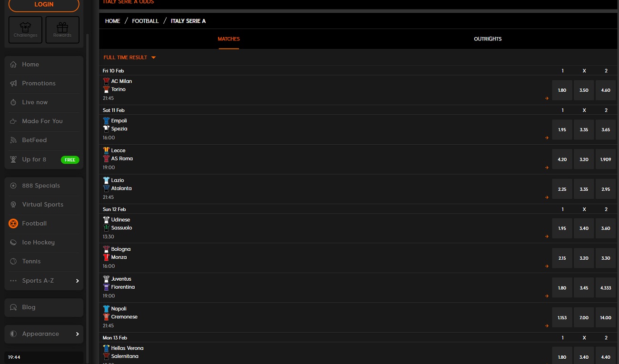Bet Salernitana win at 4.40
This screenshot has height=364, width=619.
tap(606, 355)
